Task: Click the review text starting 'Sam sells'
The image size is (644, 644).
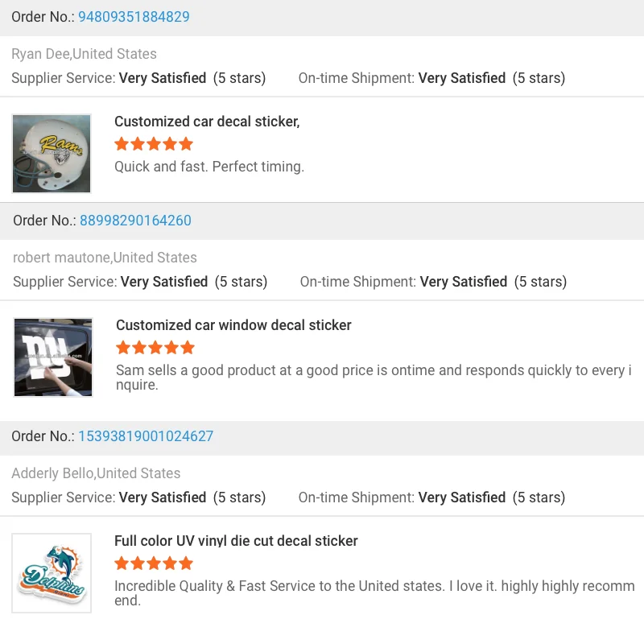Action: [370, 378]
